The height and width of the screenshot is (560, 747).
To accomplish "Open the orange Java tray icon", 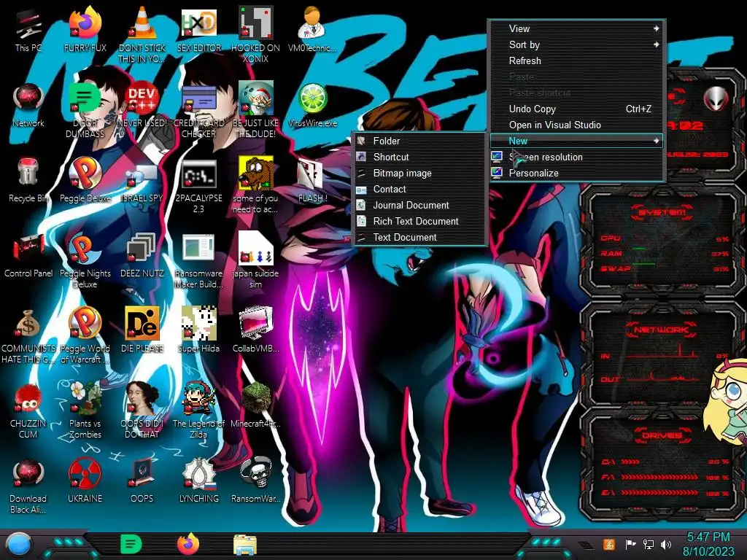I will 608,544.
